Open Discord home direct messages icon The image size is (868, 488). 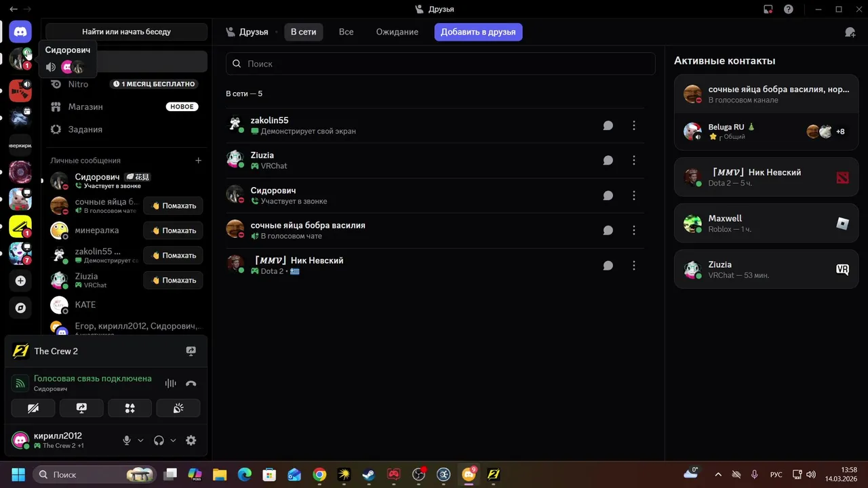coord(20,31)
